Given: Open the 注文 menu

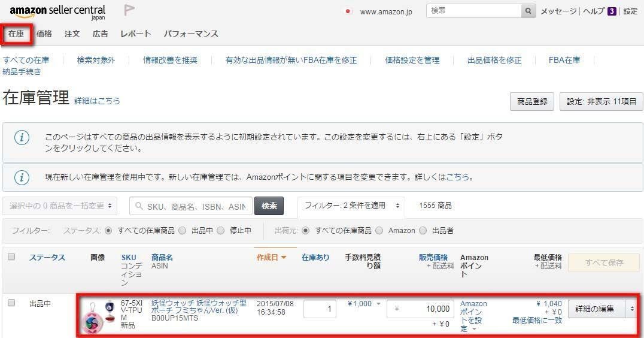Looking at the screenshot, I should (72, 34).
